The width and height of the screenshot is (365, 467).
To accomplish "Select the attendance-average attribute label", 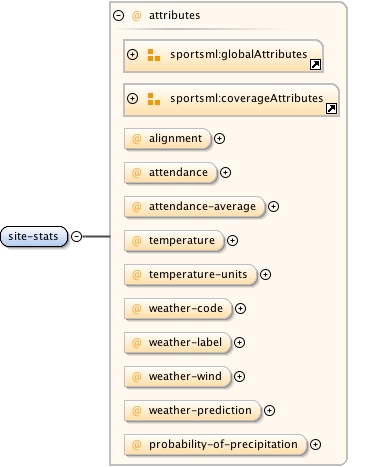I will click(x=202, y=206).
